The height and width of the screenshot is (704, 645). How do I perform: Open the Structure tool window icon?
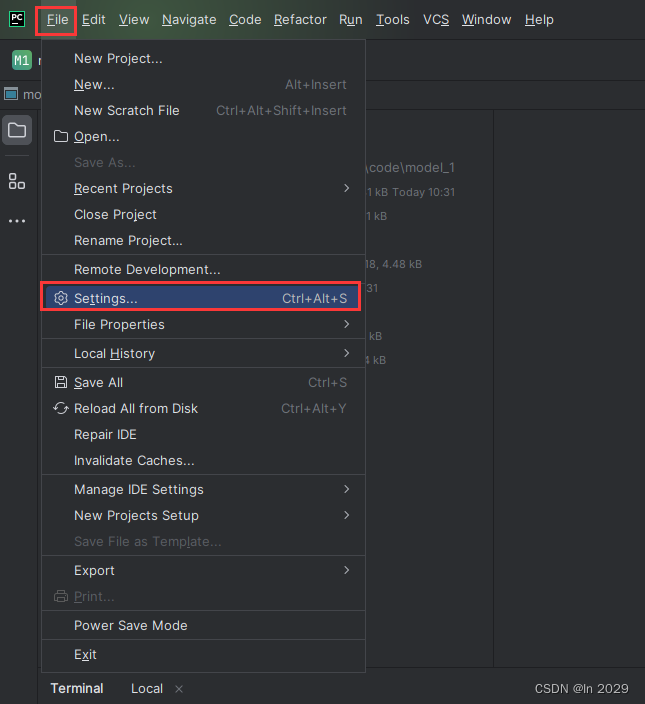click(17, 181)
